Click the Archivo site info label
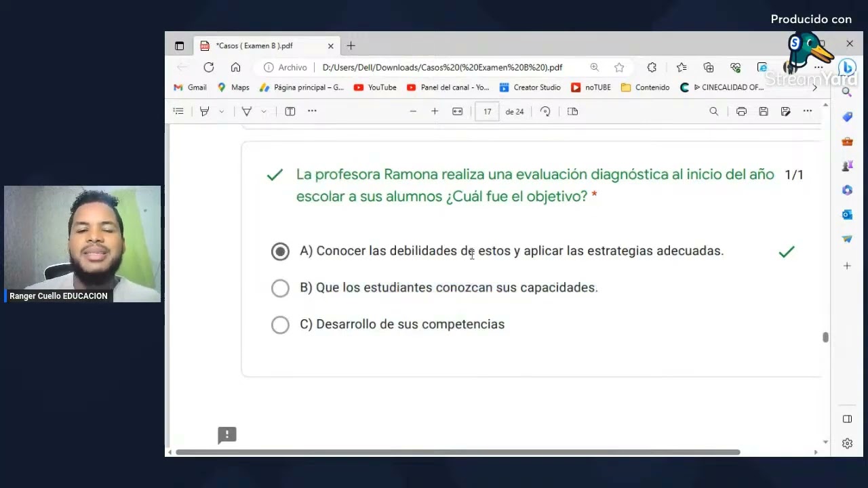 (285, 67)
